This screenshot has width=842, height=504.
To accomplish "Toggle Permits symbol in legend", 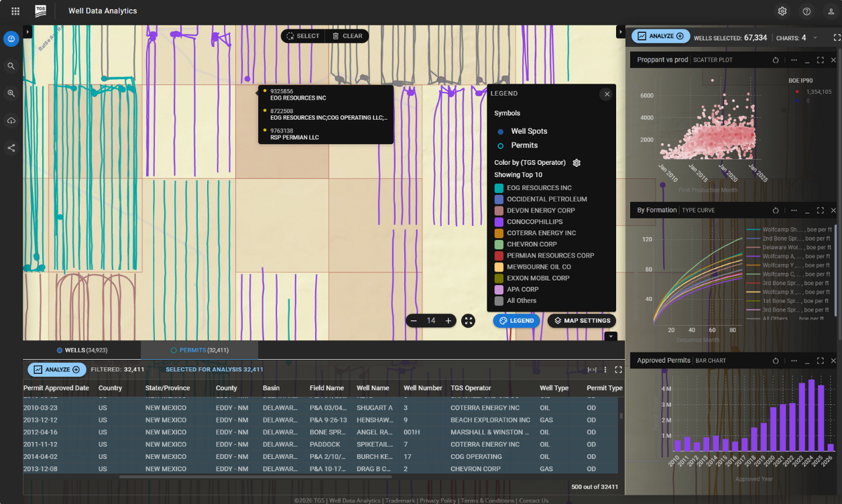I will pos(501,145).
